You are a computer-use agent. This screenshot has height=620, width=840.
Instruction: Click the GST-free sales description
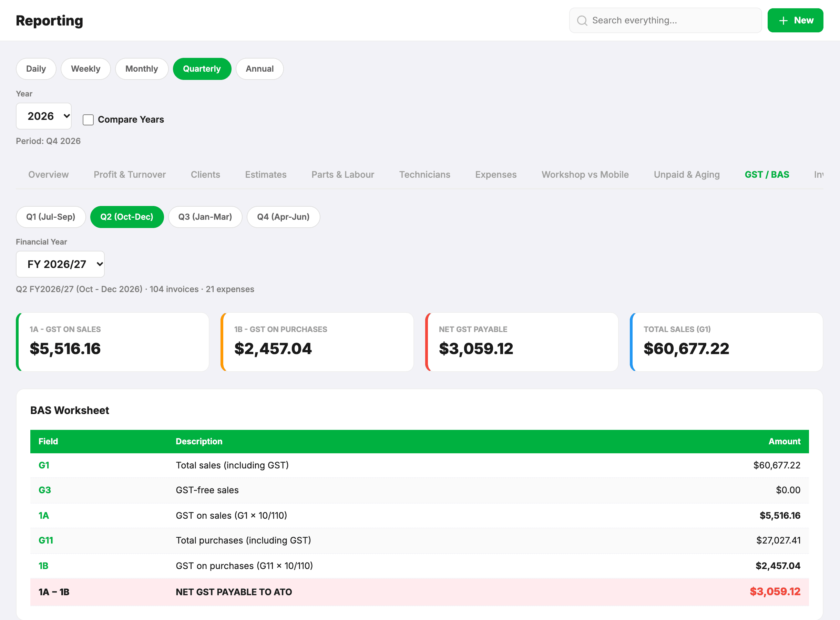click(207, 490)
